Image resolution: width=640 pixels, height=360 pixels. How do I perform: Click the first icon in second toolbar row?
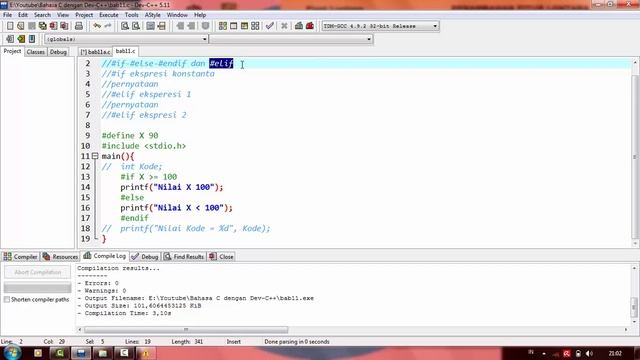pos(10,39)
